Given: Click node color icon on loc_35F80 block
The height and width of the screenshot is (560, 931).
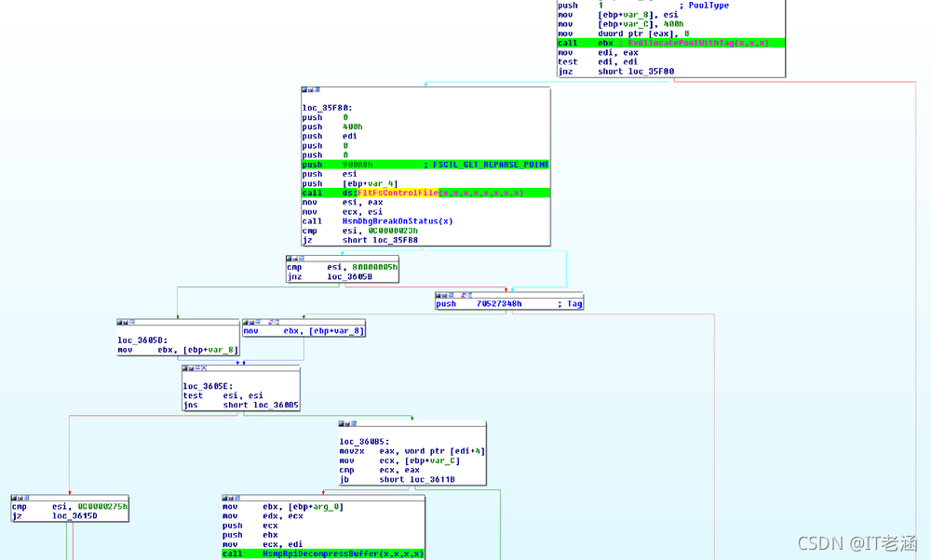Looking at the screenshot, I should pos(305,91).
